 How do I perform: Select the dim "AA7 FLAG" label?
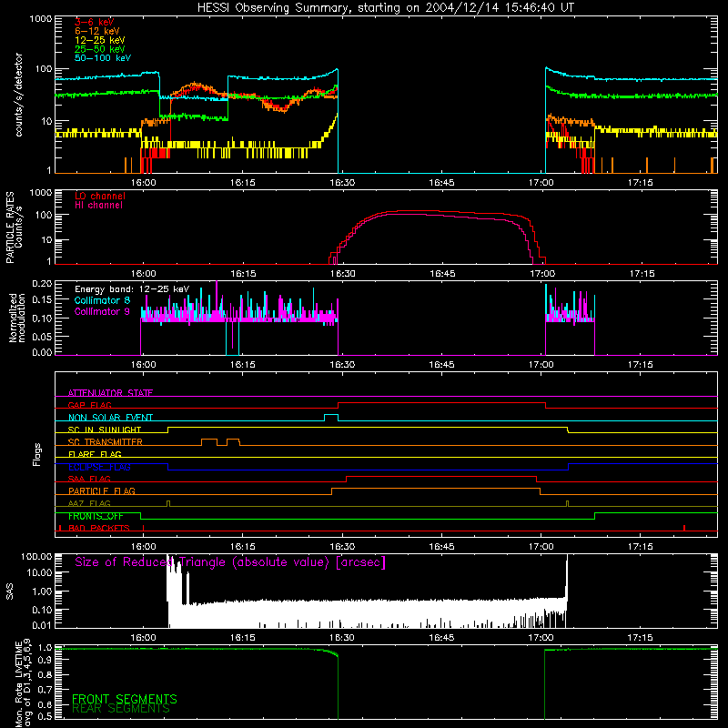[89, 503]
